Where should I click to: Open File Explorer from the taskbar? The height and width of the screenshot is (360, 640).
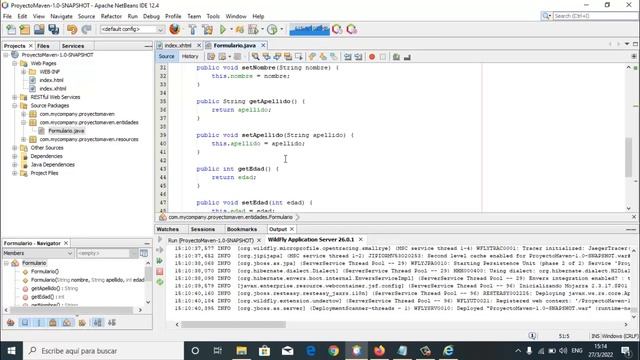242,351
